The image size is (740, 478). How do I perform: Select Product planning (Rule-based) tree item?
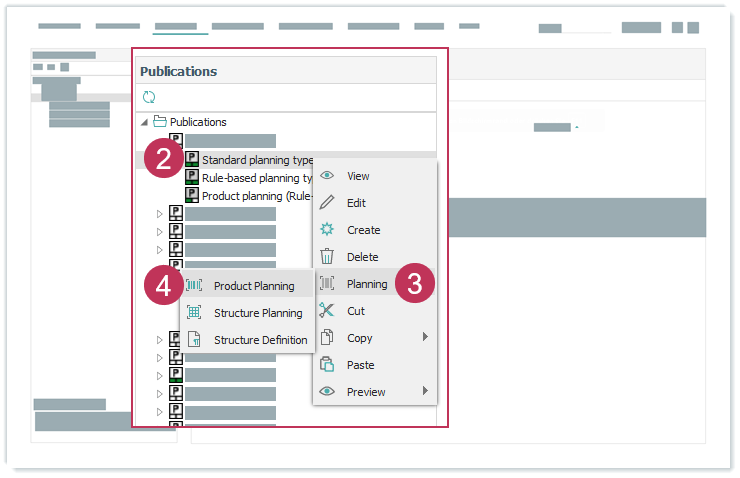coord(257,196)
